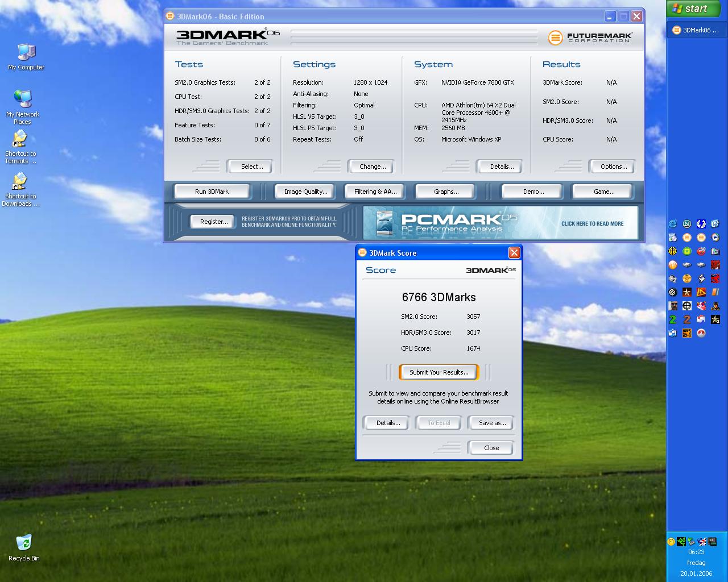
Task: Click the blue-white circular arrows quick launch icon
Action: (701, 224)
